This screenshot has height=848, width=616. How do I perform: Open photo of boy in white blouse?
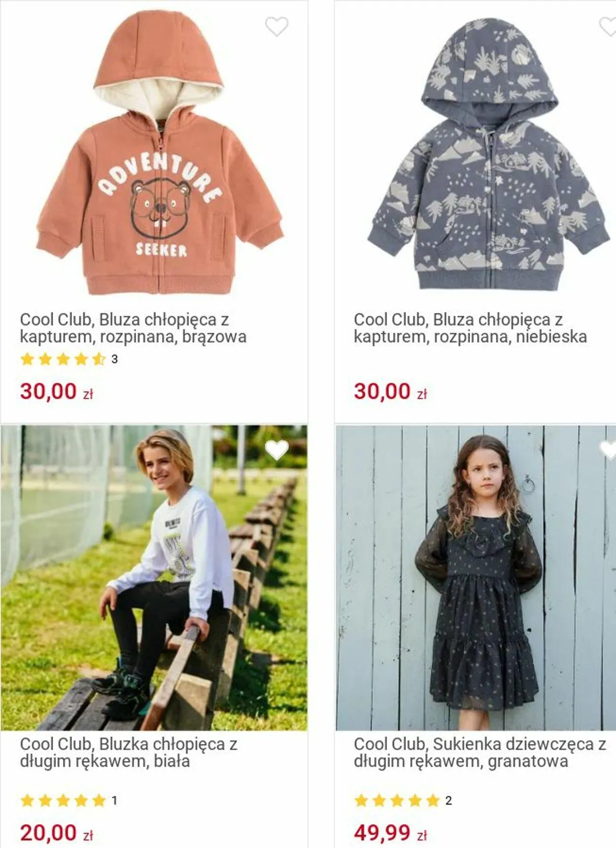[x=154, y=577]
